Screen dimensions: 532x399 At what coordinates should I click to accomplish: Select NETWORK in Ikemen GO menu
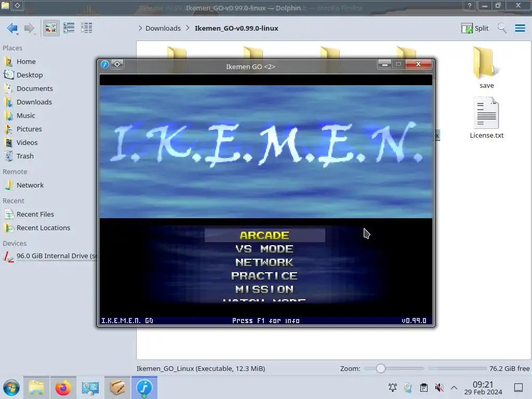pos(264,262)
